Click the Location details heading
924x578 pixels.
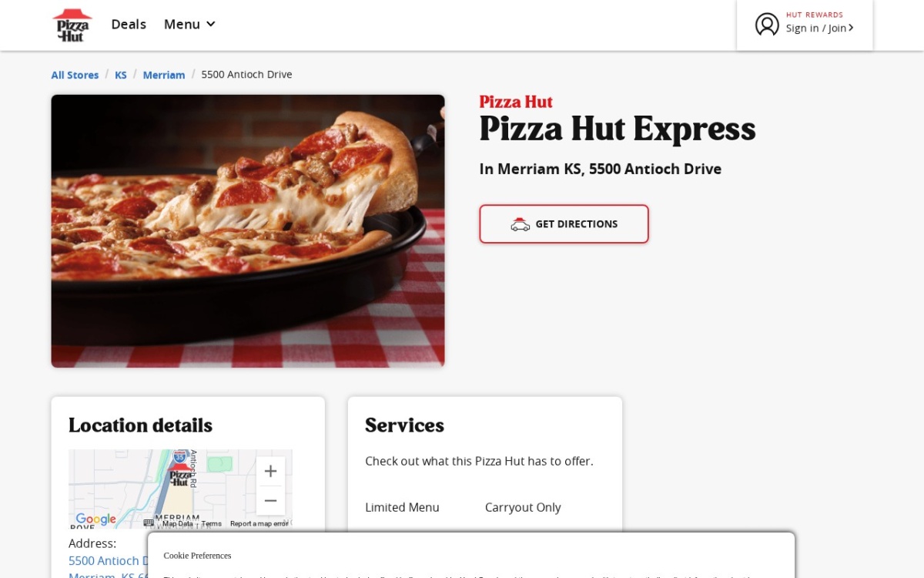point(140,425)
